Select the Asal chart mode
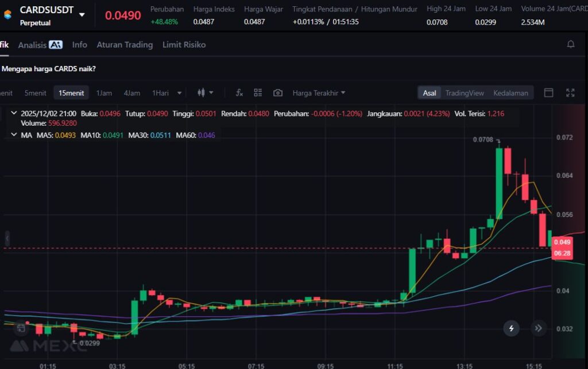This screenshot has height=369, width=588. [x=430, y=93]
